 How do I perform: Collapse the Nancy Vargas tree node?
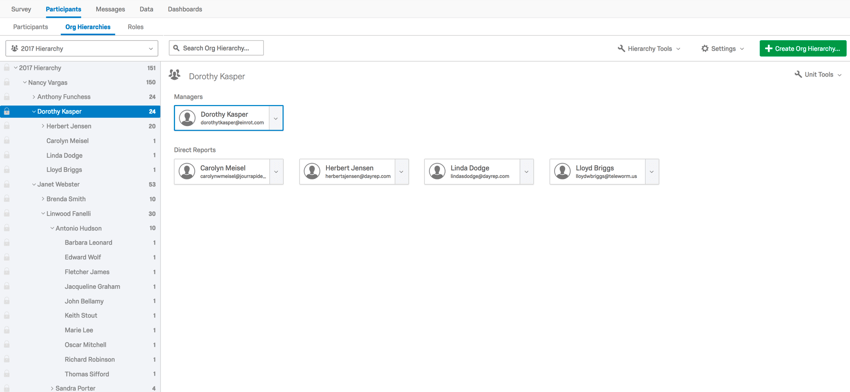tap(25, 82)
